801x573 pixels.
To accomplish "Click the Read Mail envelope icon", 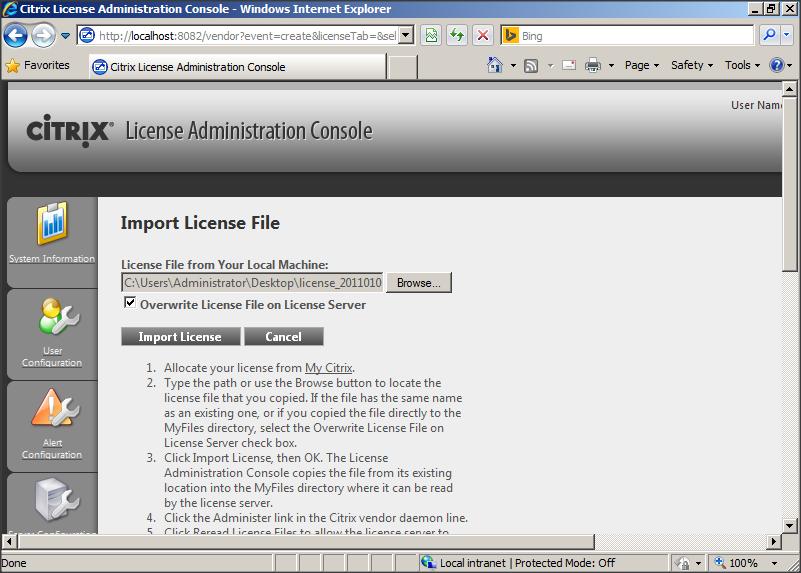I will pos(568,66).
